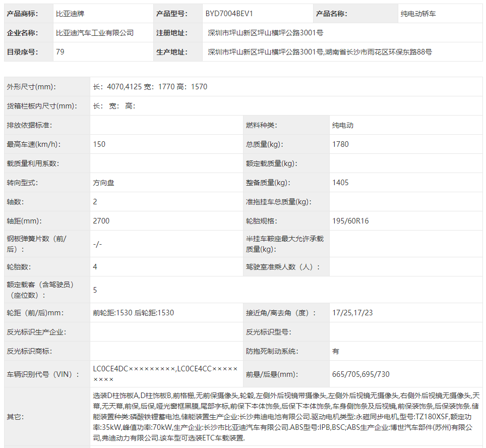Click the label 防抱死制动系统:
The image size is (486, 448).
tap(272, 351)
